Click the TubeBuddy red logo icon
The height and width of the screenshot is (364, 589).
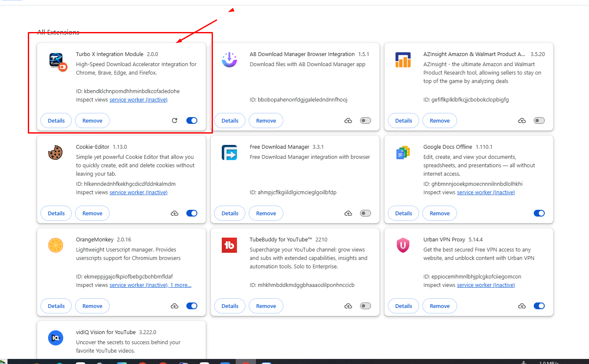point(229,245)
